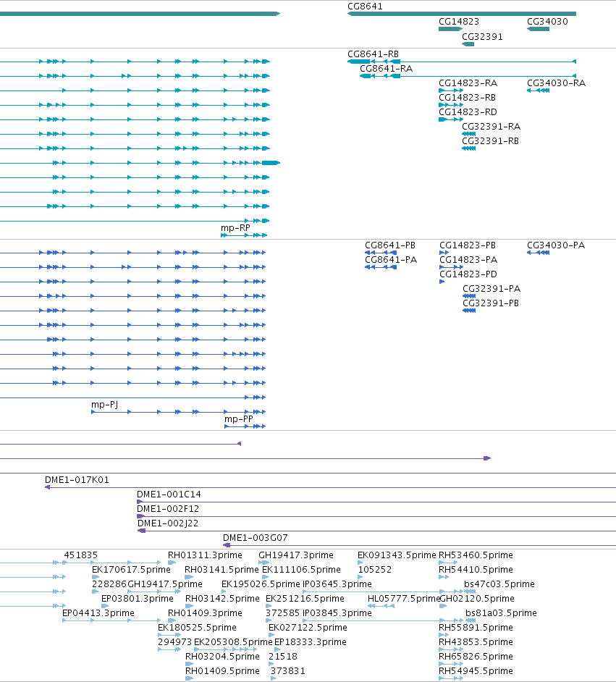This screenshot has height=682, width=616.
Task: Click EST EK111106.5prime
Action: [x=301, y=570]
